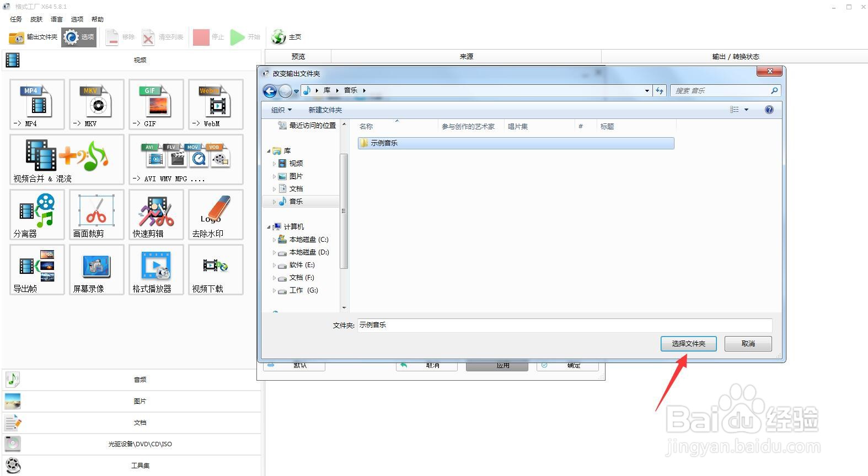Expand the 音频 category panel

coord(132,380)
